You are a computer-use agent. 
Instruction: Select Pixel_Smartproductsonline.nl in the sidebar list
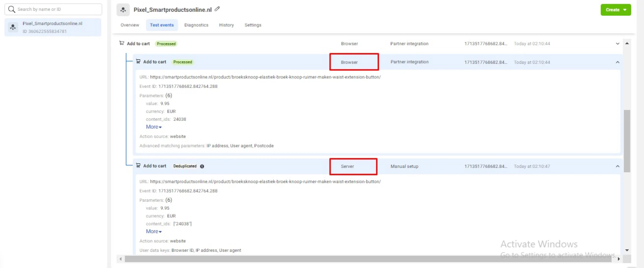(53, 27)
